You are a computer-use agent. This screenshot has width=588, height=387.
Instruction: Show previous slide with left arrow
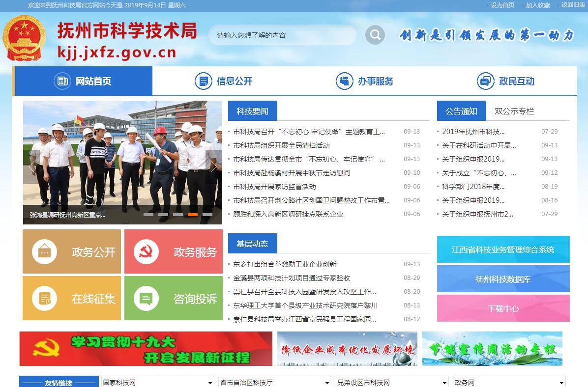(x=31, y=166)
